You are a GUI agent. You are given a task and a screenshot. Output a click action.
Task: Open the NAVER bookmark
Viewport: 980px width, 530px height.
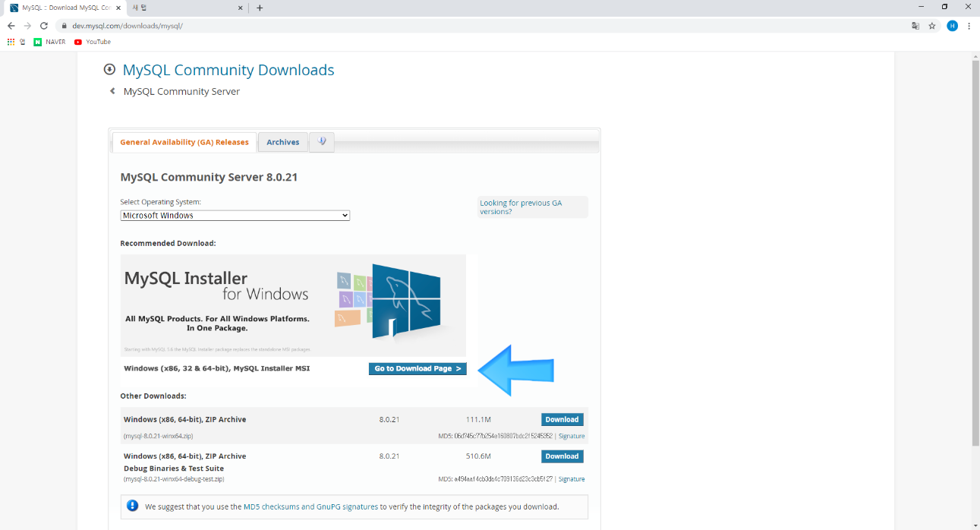coord(49,42)
